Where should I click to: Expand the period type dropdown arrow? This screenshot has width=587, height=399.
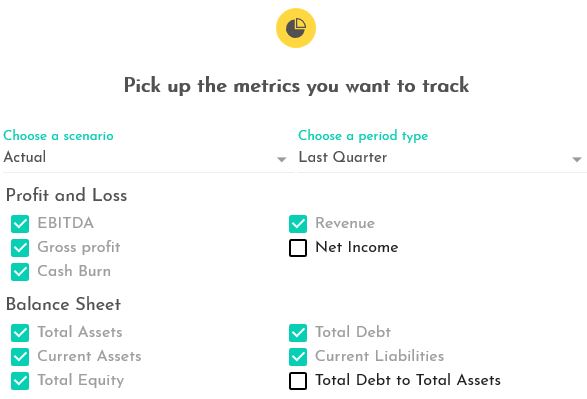[577, 159]
